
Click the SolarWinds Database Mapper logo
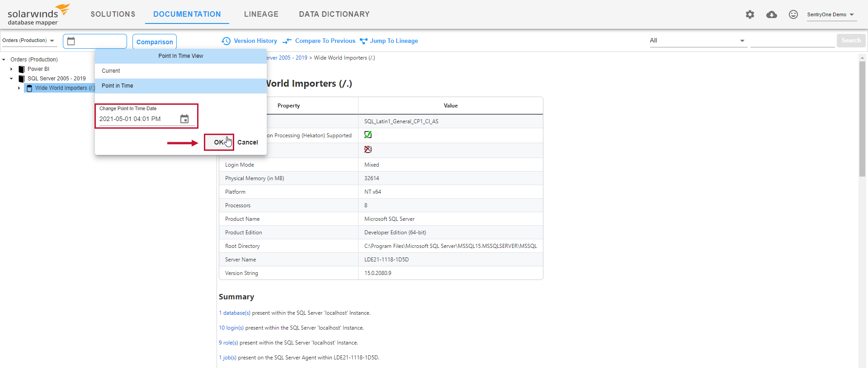click(38, 14)
